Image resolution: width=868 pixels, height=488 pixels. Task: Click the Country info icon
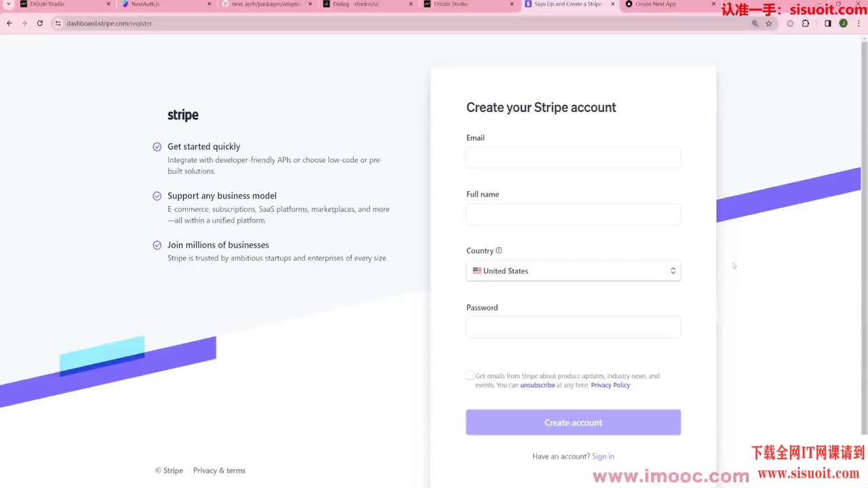coord(499,251)
